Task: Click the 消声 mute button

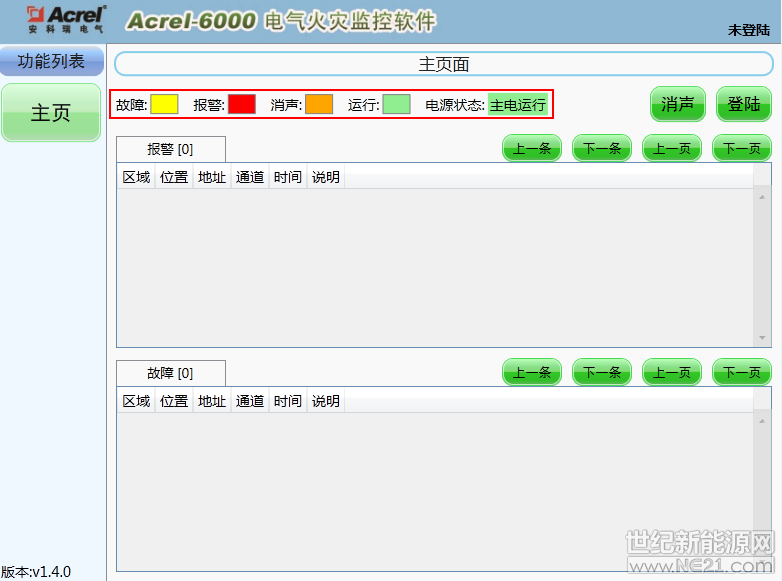Action: click(x=678, y=104)
